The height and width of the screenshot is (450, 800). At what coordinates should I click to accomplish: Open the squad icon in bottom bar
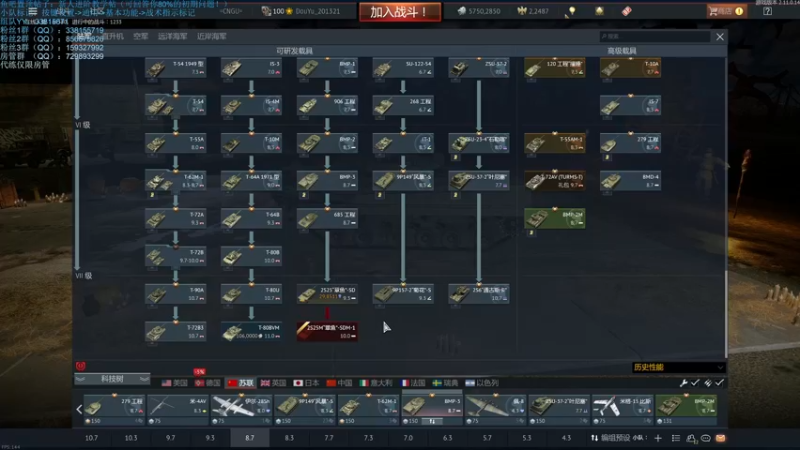click(691, 438)
